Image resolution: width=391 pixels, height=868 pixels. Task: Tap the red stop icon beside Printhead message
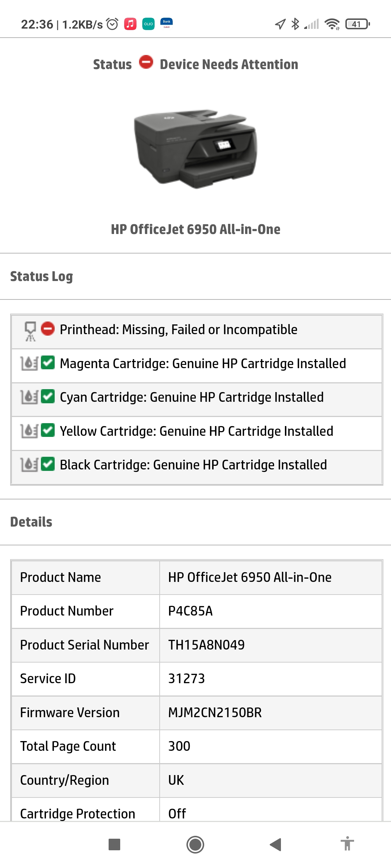48,329
